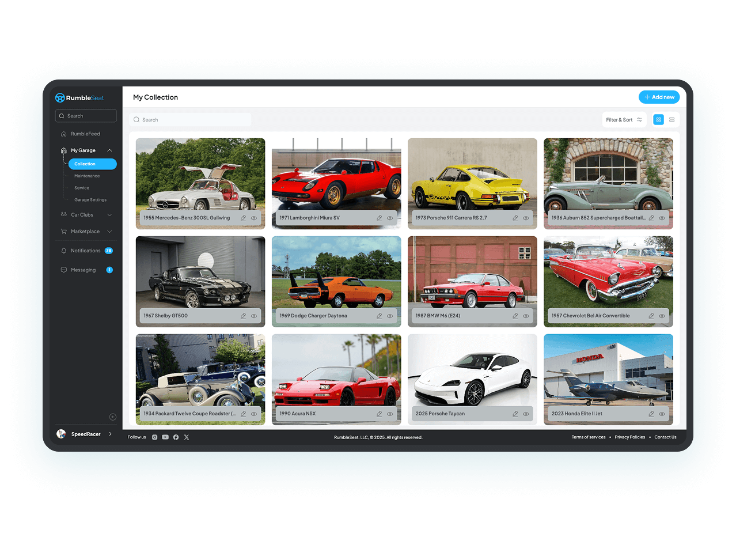This screenshot has height=560, width=736.
Task: Switch to list view layout
Action: pos(671,120)
